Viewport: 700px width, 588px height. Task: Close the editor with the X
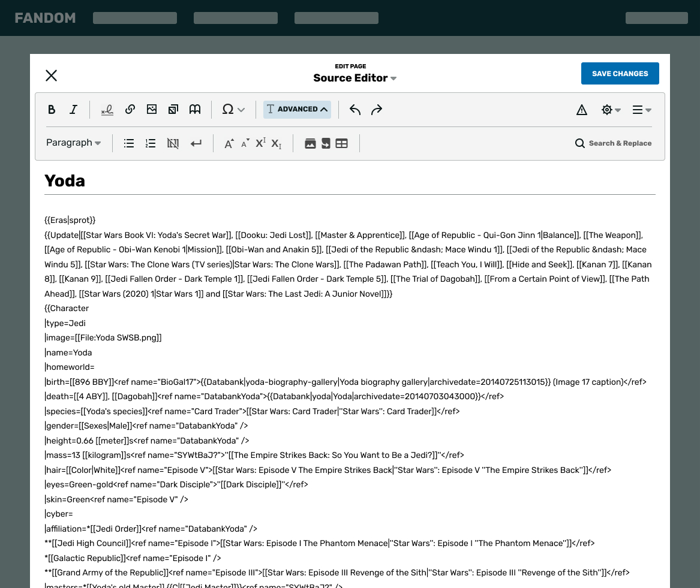click(x=52, y=76)
